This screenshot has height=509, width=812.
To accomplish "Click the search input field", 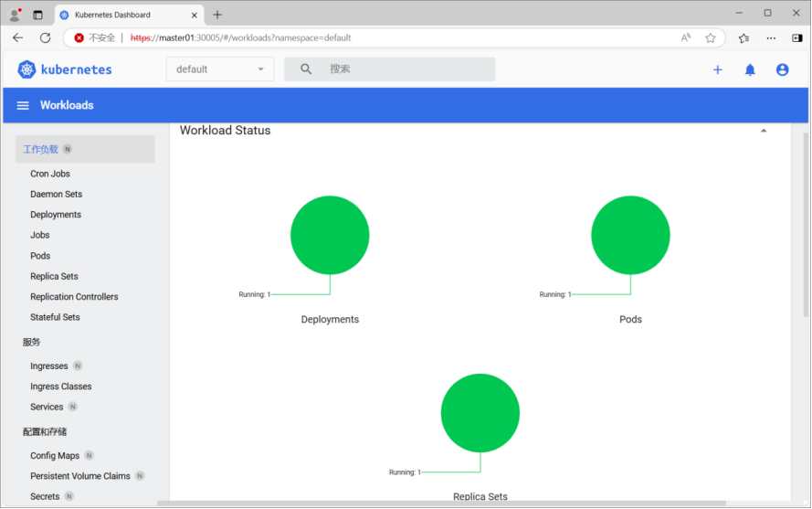I will point(389,69).
